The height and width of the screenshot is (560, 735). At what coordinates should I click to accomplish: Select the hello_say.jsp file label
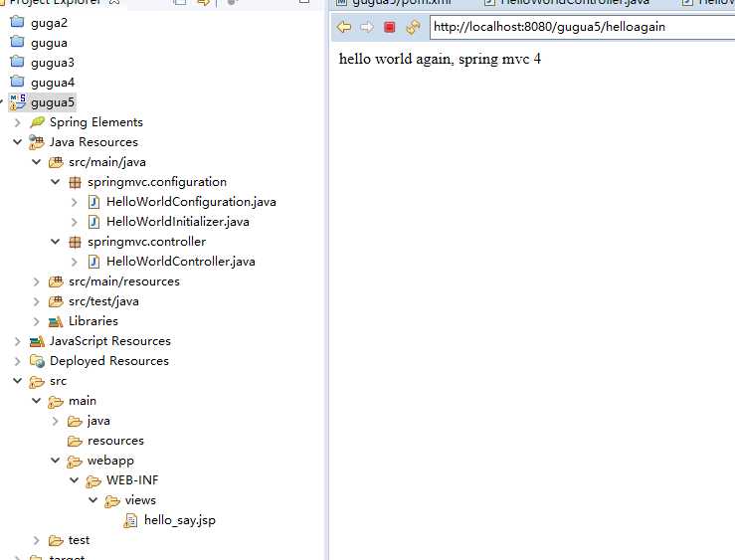(x=180, y=520)
